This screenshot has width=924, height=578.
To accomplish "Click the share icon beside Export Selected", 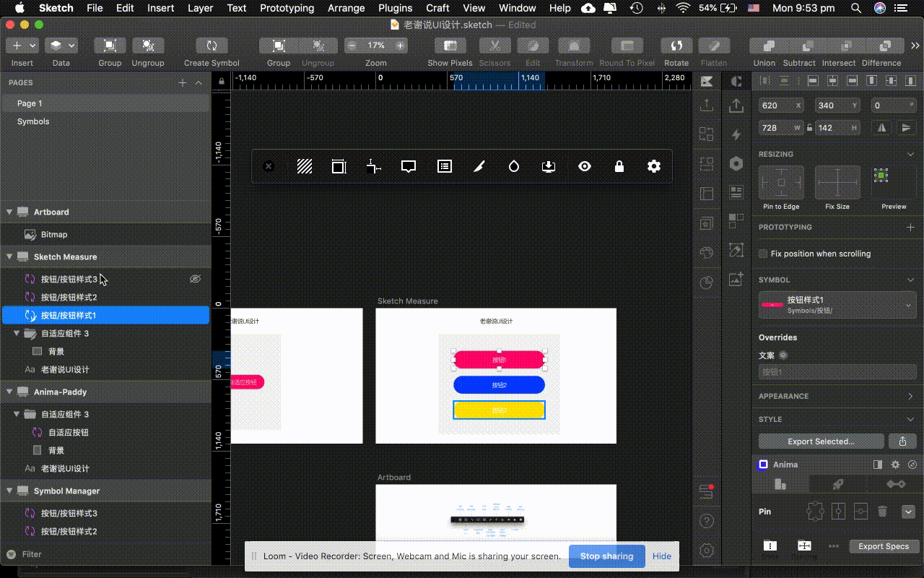I will (x=902, y=441).
